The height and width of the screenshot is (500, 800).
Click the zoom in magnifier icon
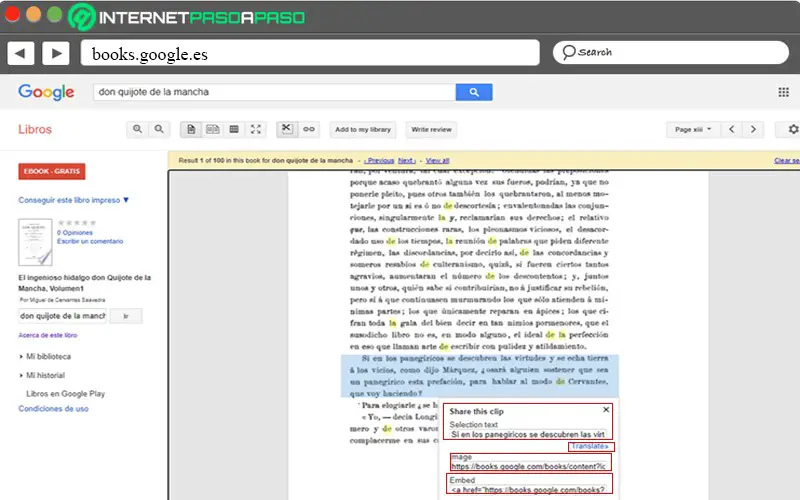coord(137,129)
